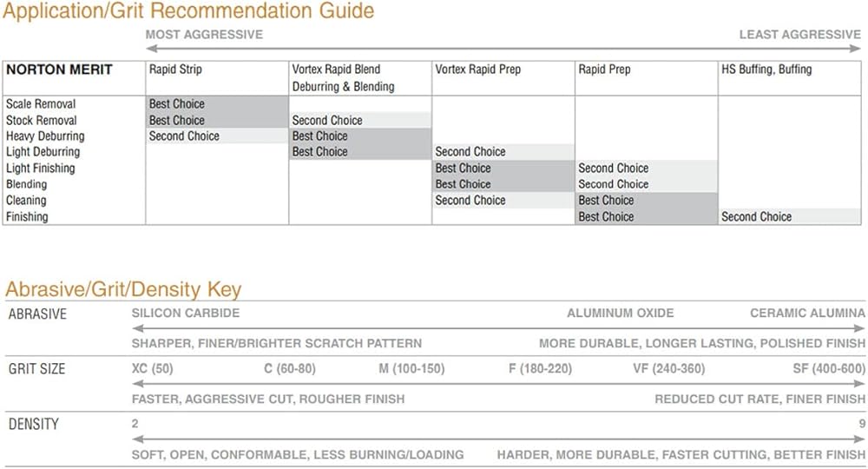
Task: Click the Application/Grit Recommendation Guide heading
Action: point(189,11)
